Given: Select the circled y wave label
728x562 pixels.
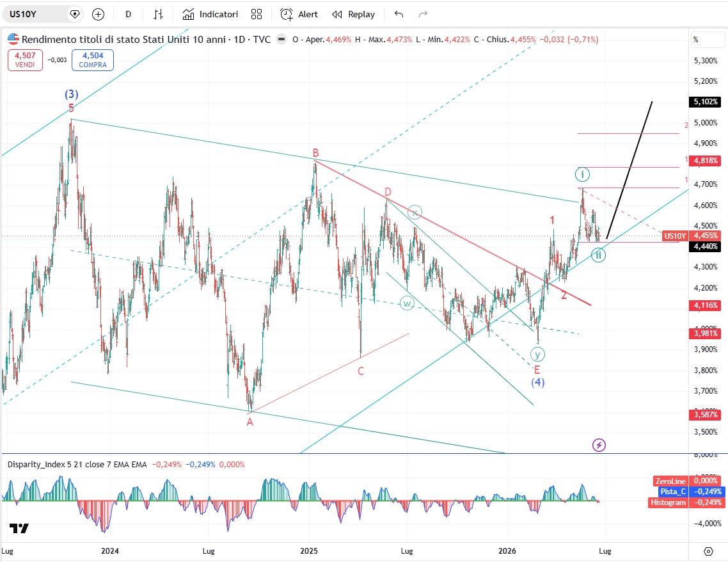Looking at the screenshot, I should click(537, 355).
